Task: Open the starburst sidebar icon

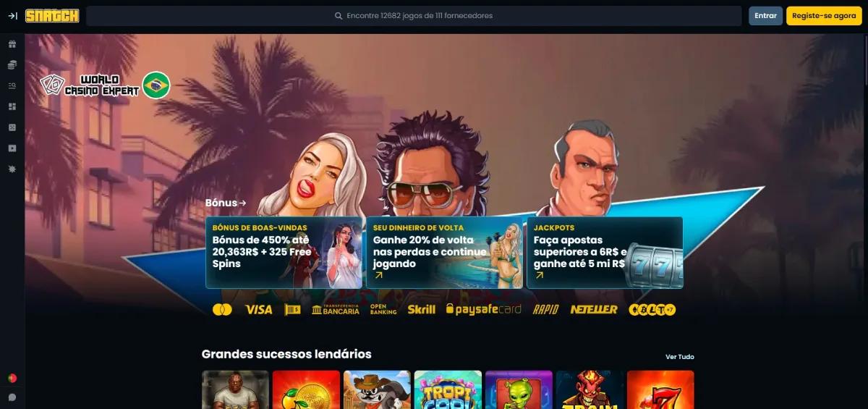Action: coord(12,169)
